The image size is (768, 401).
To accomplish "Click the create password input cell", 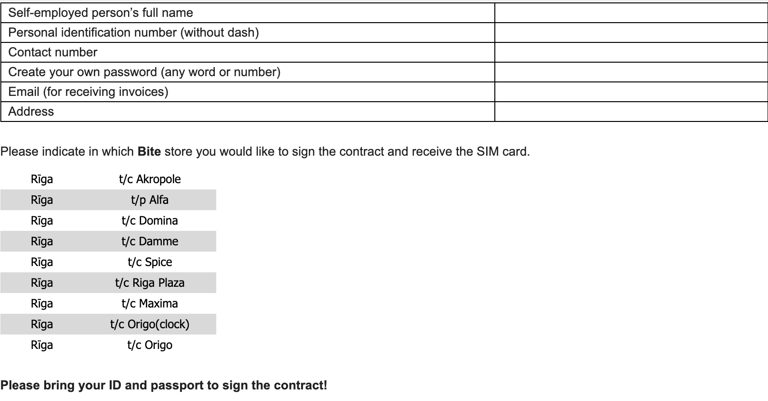I will (631, 72).
